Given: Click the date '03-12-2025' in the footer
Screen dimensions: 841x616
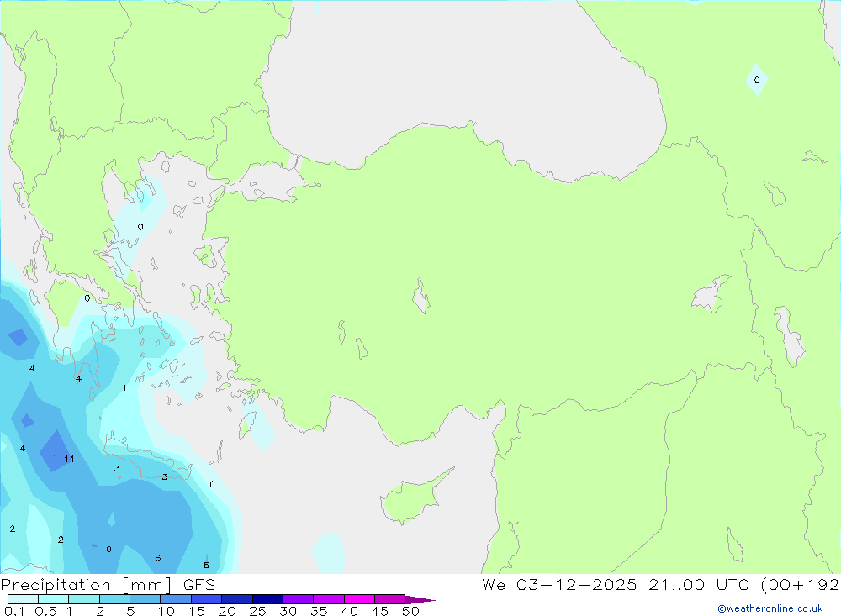Looking at the screenshot, I should (577, 584).
